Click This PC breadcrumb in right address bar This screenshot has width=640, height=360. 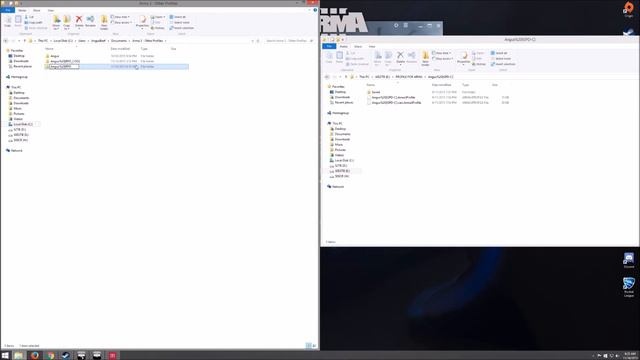pos(364,77)
